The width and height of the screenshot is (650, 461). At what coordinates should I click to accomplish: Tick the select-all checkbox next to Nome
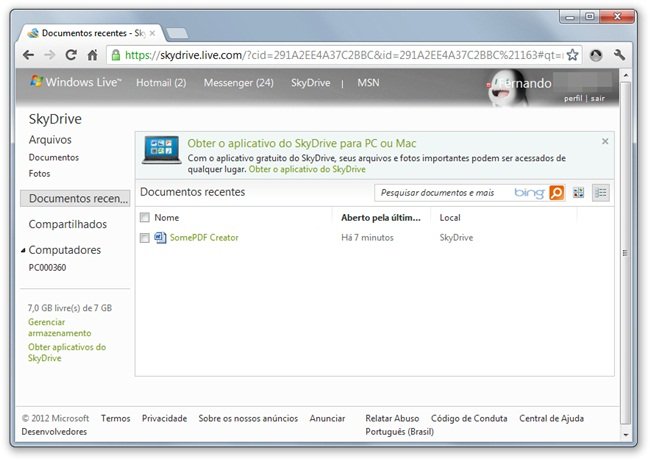pos(144,217)
